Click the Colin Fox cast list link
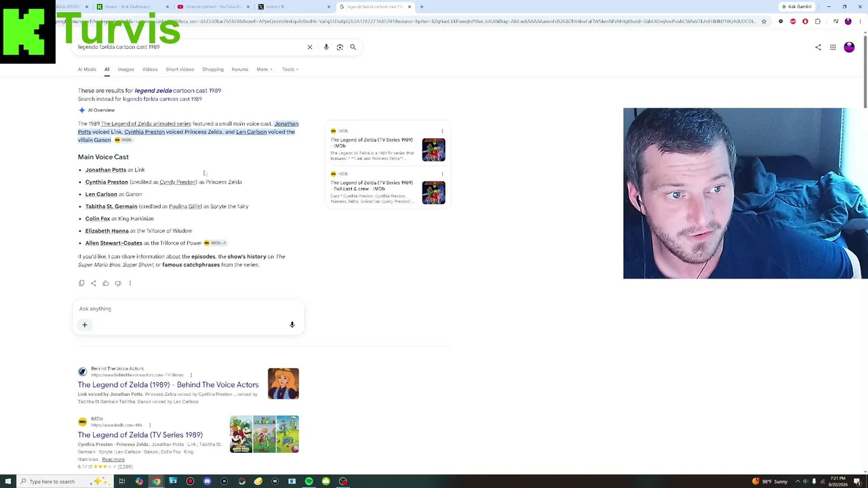 [x=98, y=219]
